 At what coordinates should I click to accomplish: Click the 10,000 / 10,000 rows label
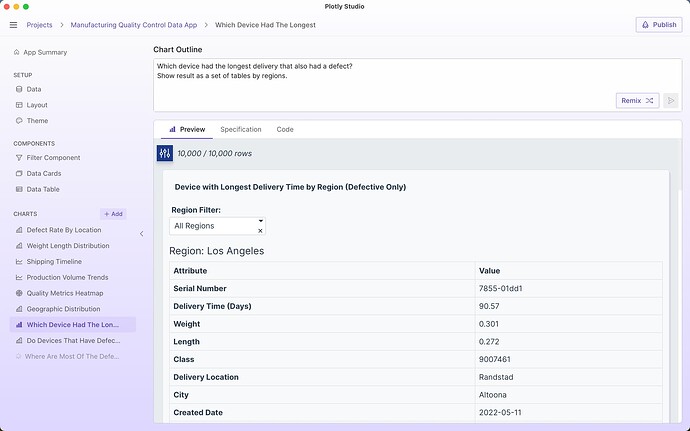pos(215,154)
